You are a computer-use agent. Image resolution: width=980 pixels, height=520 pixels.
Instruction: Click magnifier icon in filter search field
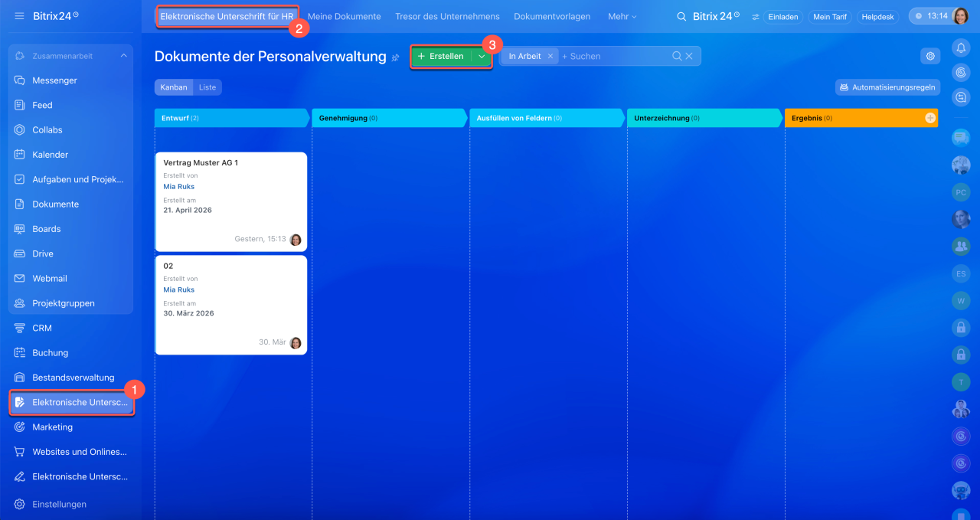[x=677, y=56]
